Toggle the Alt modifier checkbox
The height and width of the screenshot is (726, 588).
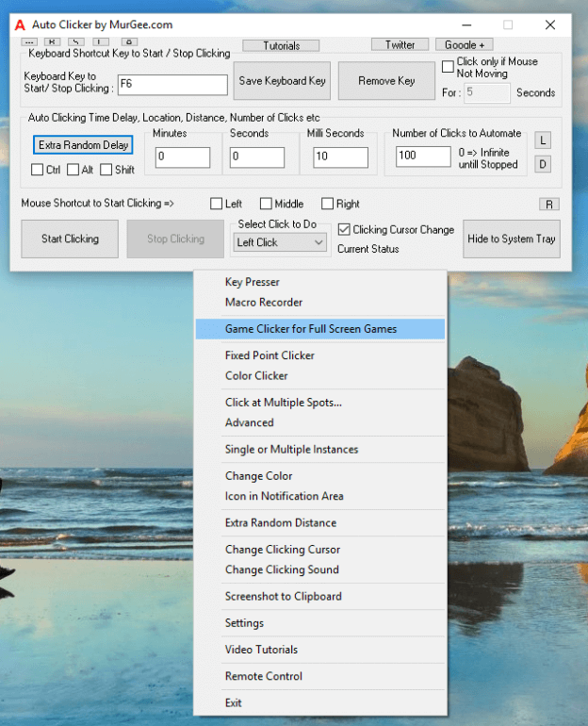click(x=73, y=170)
